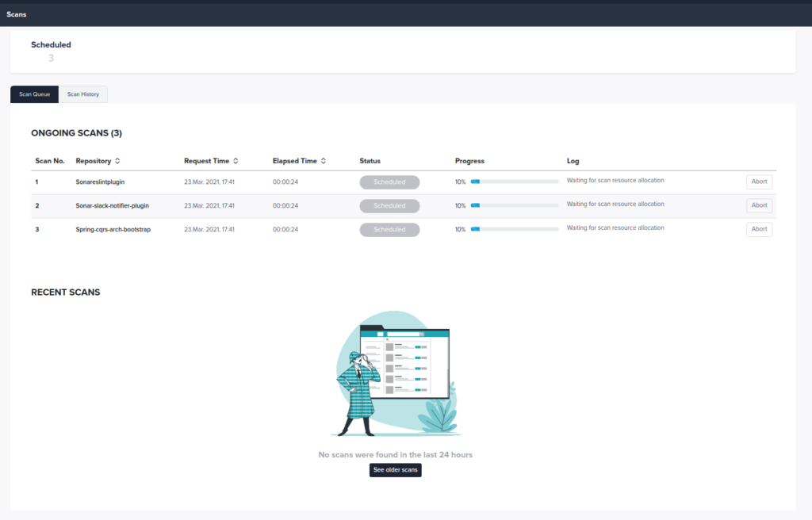Select the Scheduled status badge for scan 3
The width and height of the screenshot is (812, 520).
[389, 229]
